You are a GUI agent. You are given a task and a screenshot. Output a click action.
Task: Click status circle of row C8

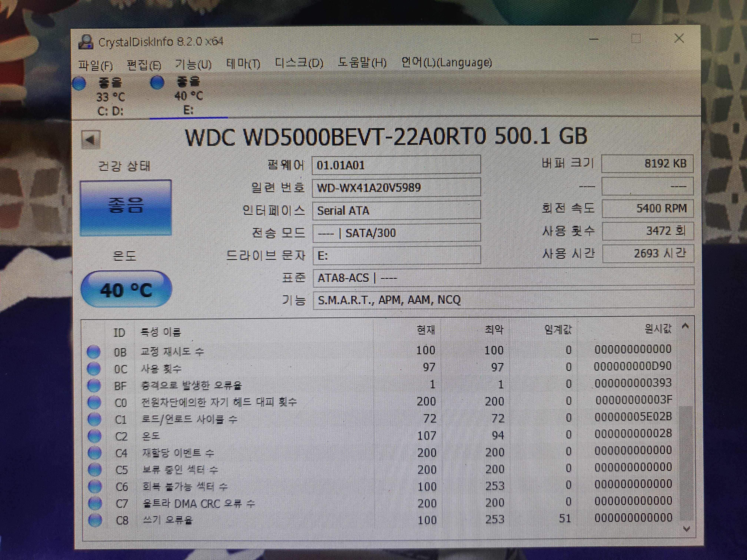[95, 520]
